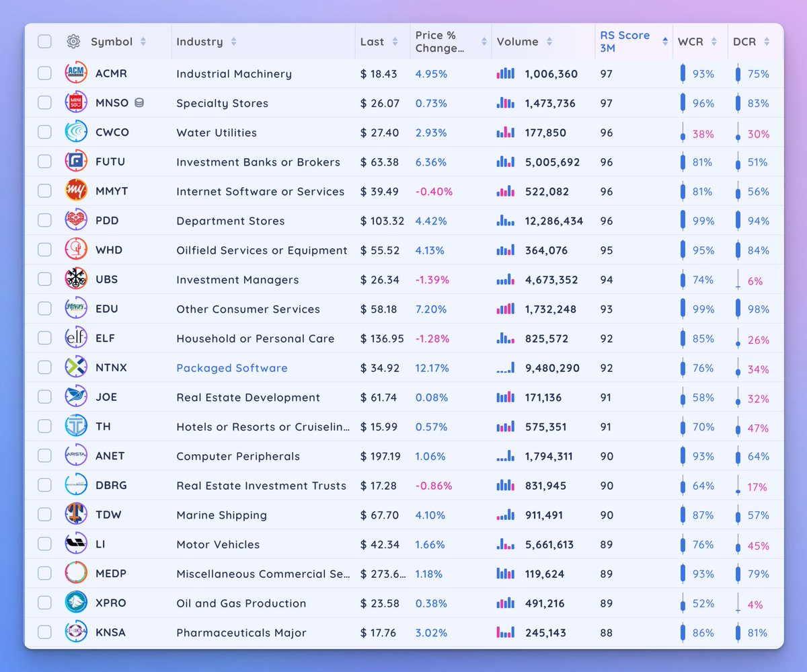This screenshot has width=807, height=672.
Task: Toggle the select-all checkbox in header
Action: tap(44, 42)
